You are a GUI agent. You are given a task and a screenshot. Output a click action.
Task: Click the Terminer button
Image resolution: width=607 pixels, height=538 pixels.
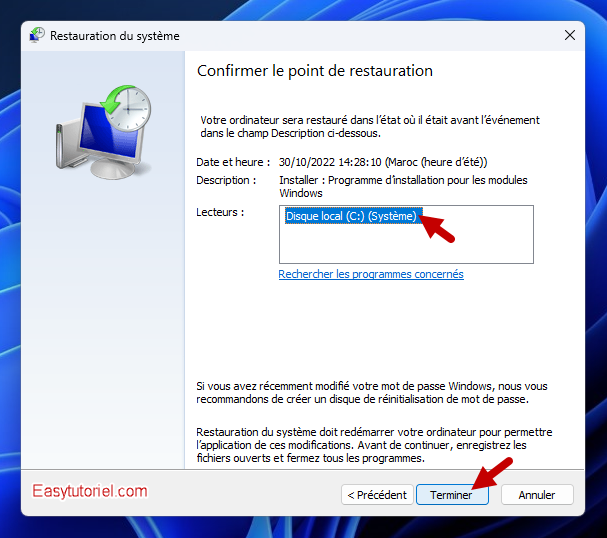[x=452, y=495]
